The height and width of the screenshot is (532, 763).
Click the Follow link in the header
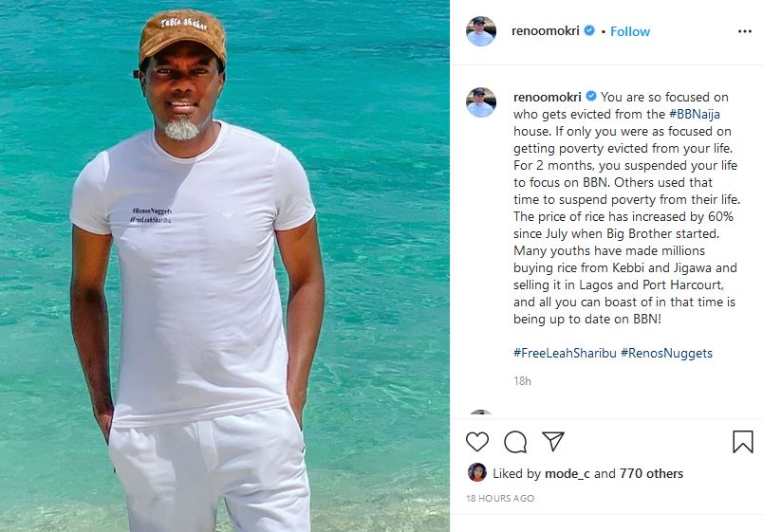click(x=630, y=31)
